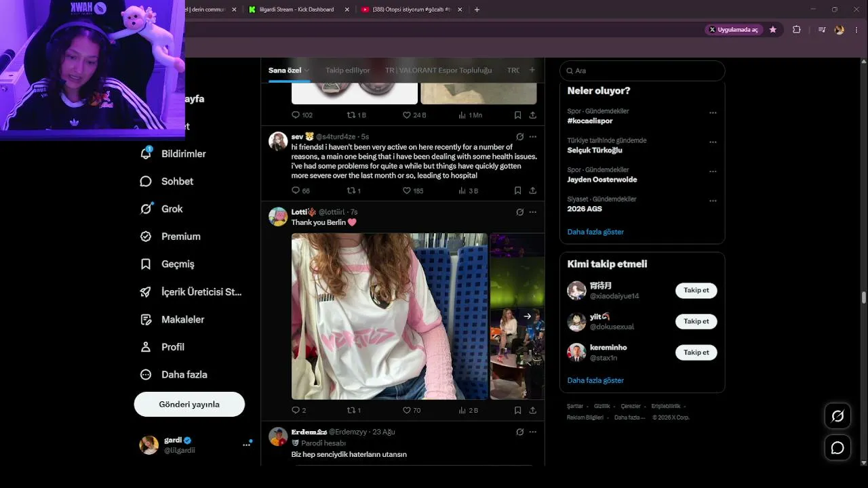The width and height of the screenshot is (868, 488).
Task: Follow @dokusexual with Takip et
Action: coord(696,321)
